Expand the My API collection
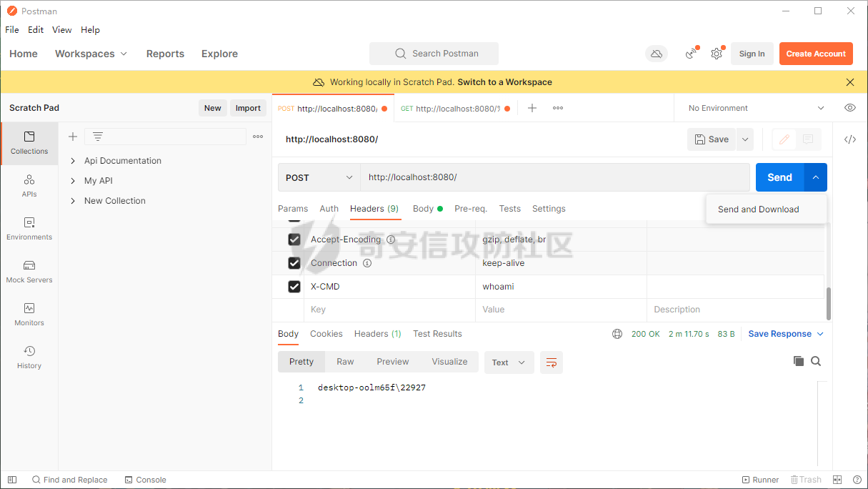This screenshot has width=868, height=489. [73, 181]
